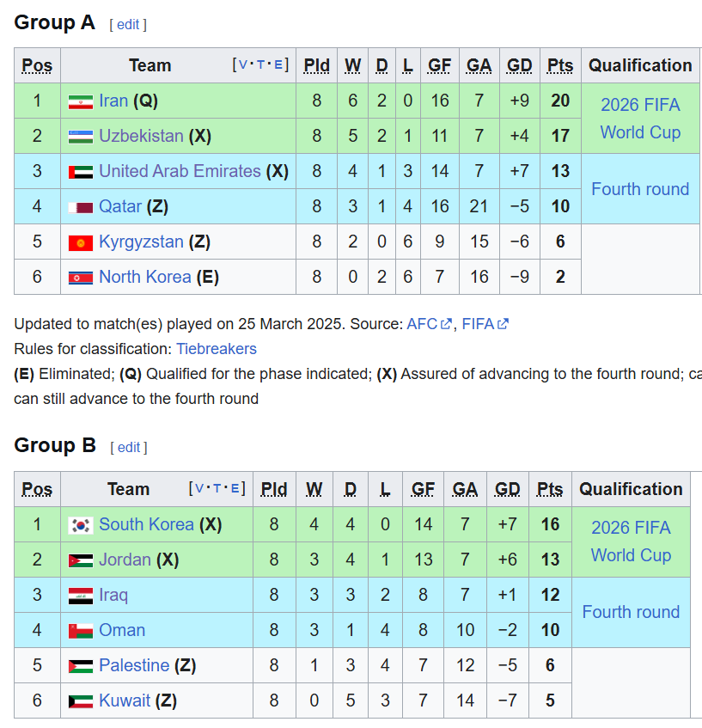Click Group A's 2026 FIFA World Cup link

tap(640, 119)
